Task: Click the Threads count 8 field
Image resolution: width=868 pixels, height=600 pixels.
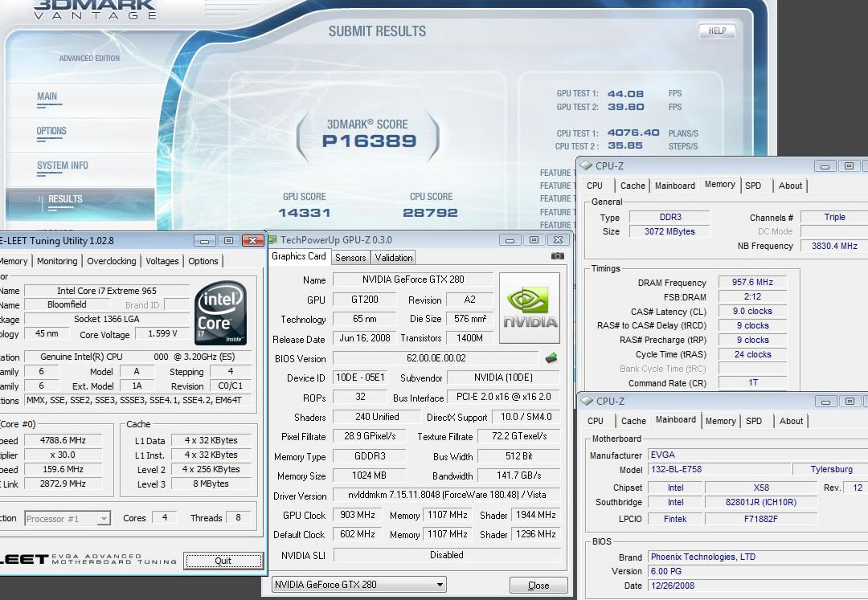Action: 238,518
